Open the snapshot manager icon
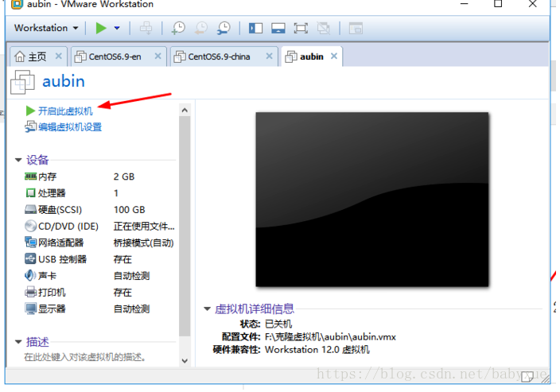Viewport: 560px width, 392px height. 224,28
